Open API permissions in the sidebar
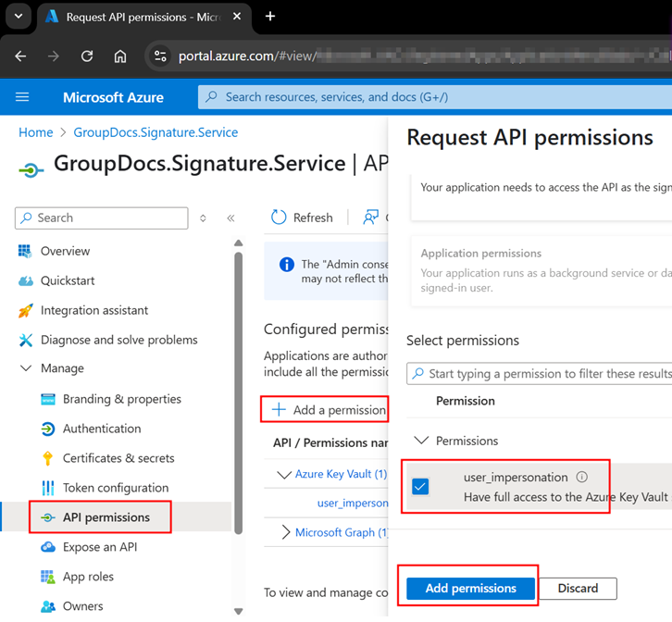 106,517
